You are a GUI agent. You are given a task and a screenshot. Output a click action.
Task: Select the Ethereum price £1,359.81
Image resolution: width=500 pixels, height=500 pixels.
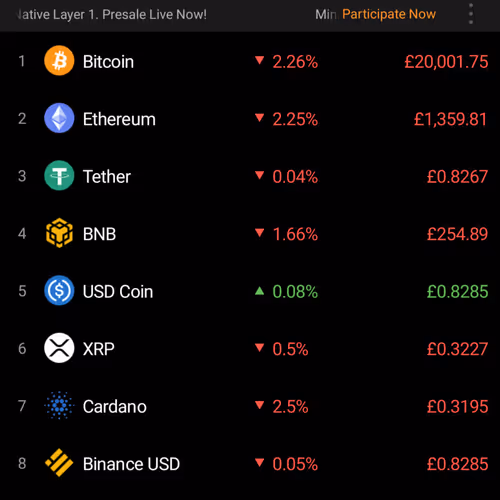coord(450,119)
